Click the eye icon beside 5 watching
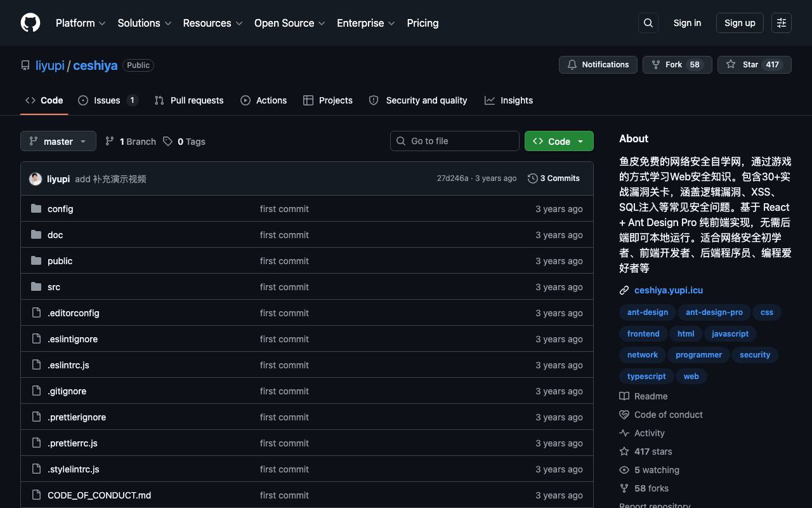Image resolution: width=812 pixels, height=508 pixels. (x=624, y=470)
